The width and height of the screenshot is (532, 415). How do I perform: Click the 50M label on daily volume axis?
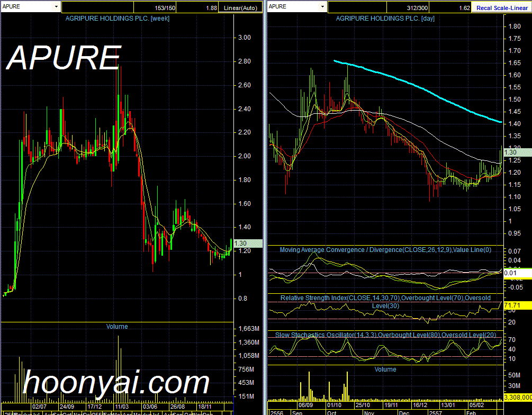[x=514, y=375]
